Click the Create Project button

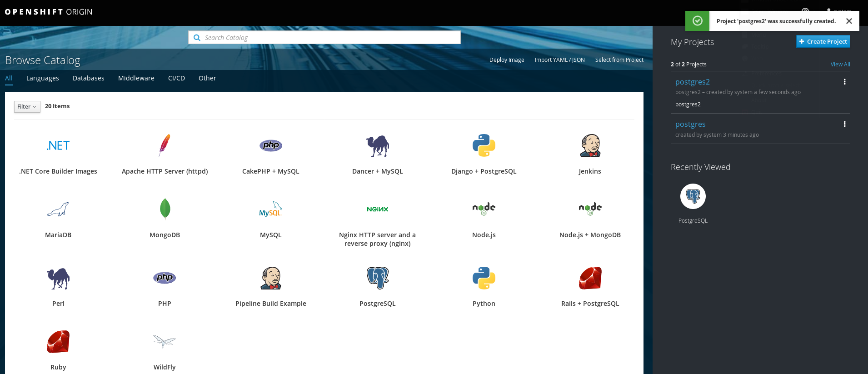[823, 41]
